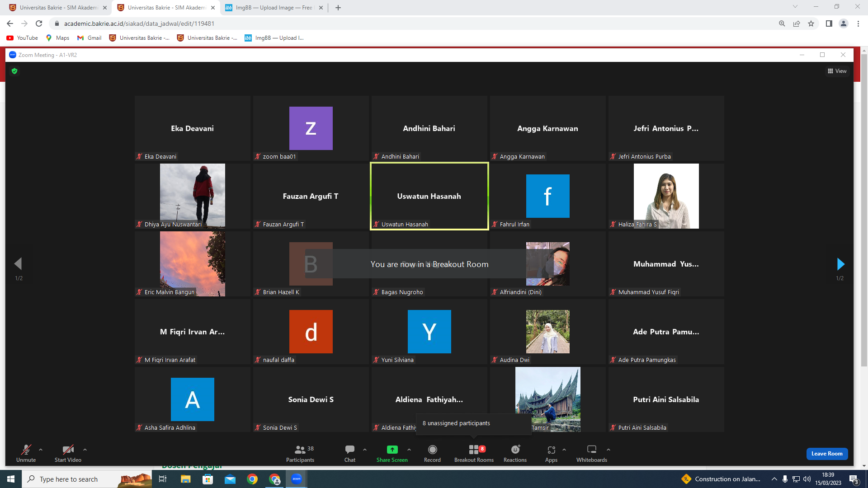868x488 pixels.
Task: Click the taskbar search box
Action: point(88,479)
